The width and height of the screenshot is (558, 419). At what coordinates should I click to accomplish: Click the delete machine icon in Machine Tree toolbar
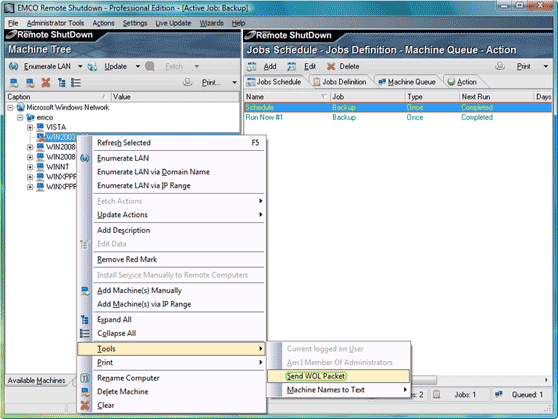[30, 83]
